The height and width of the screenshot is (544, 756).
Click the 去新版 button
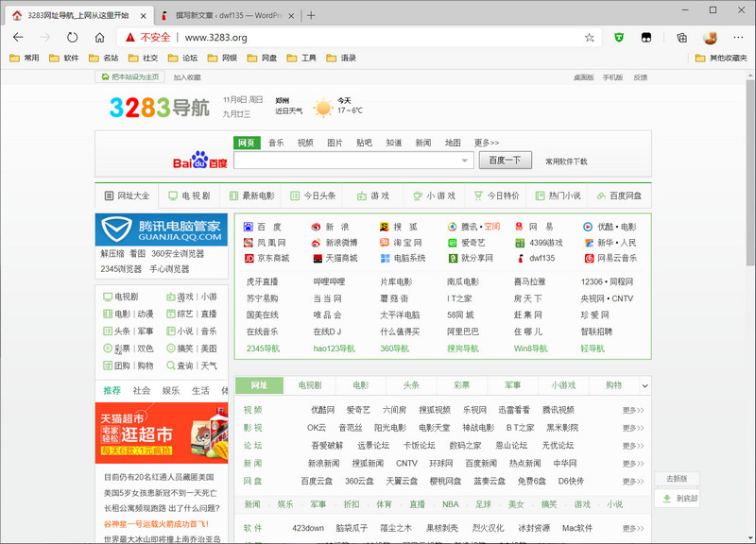677,479
